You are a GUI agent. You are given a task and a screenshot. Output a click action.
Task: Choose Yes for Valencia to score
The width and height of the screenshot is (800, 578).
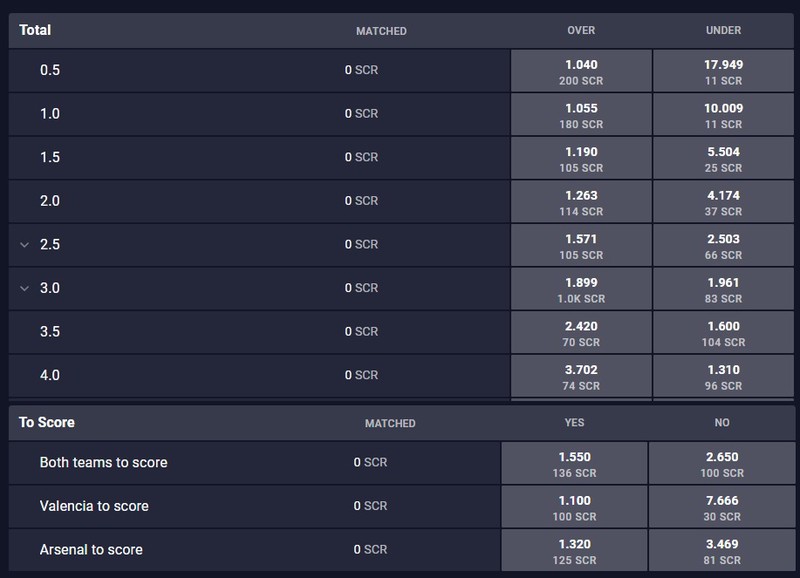pos(574,507)
